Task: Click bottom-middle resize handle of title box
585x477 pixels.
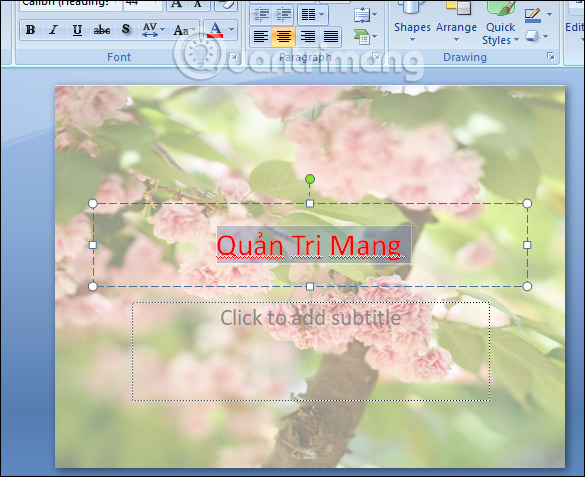Action: coord(310,286)
